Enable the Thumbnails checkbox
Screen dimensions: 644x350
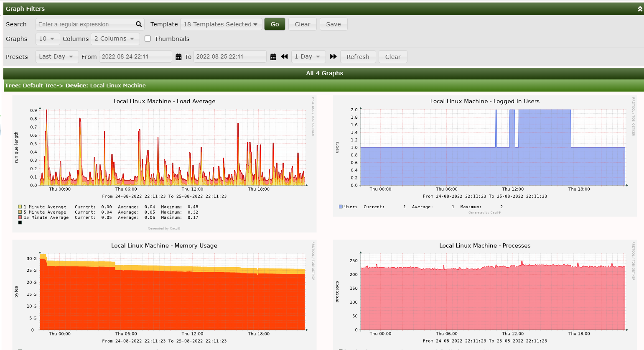(x=148, y=38)
